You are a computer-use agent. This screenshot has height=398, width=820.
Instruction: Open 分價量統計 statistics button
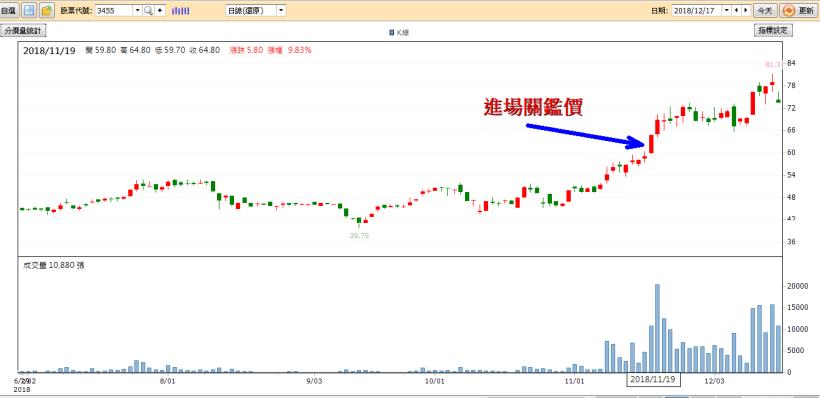click(24, 31)
